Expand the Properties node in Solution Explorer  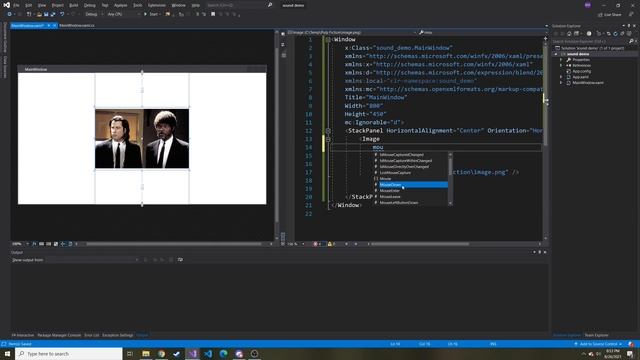(x=561, y=60)
